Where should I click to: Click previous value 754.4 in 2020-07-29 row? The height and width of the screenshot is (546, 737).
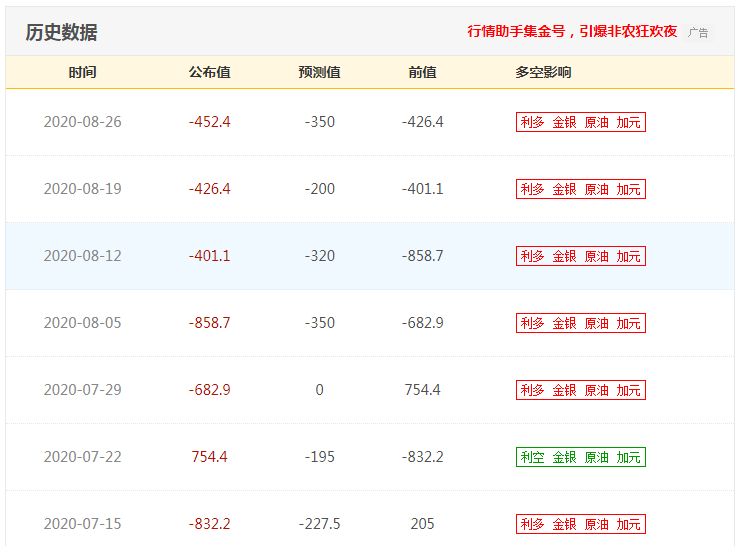(422, 390)
